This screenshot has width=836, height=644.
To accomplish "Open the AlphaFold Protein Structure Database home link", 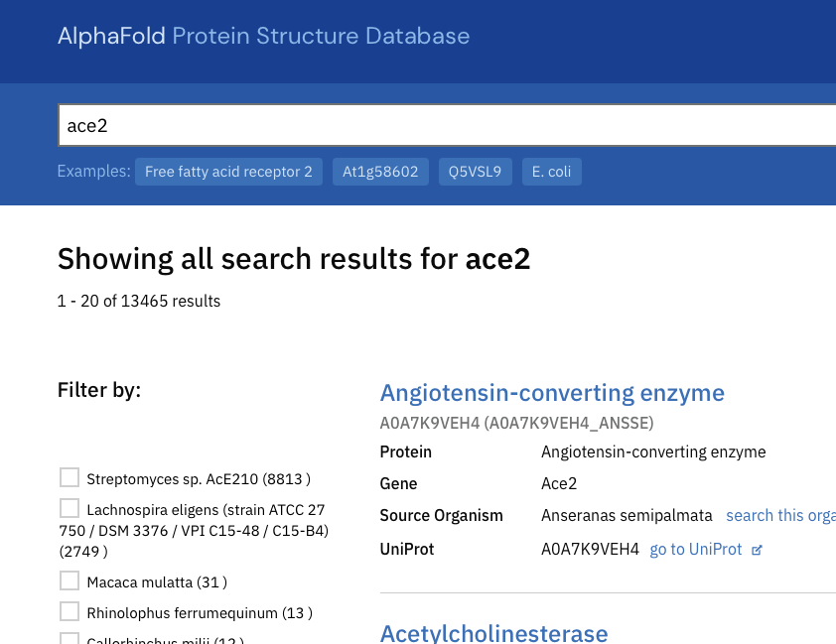I will coord(263,36).
